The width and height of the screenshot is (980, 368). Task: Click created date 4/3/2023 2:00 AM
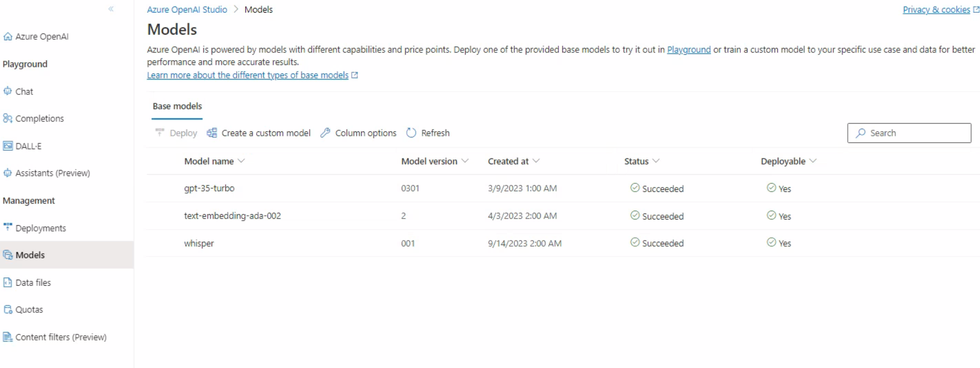(x=522, y=216)
